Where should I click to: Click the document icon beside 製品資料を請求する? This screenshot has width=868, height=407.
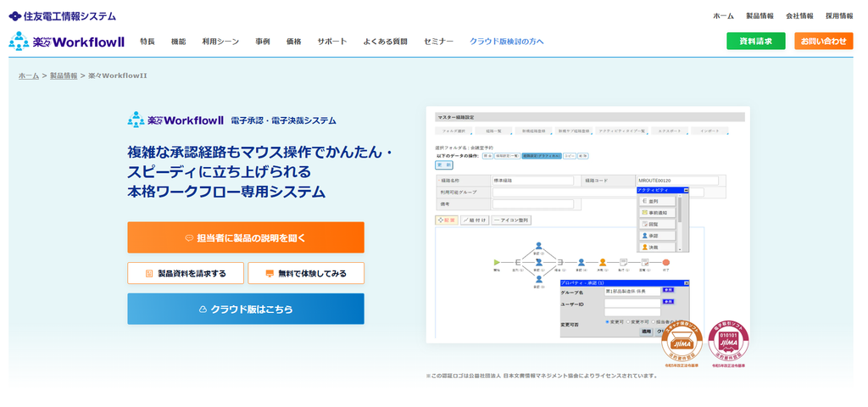click(x=149, y=274)
